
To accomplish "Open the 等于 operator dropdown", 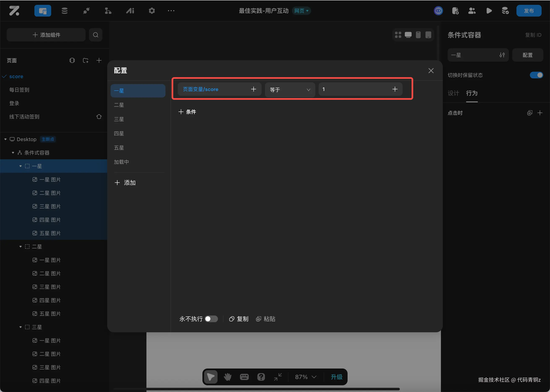I will coord(290,90).
